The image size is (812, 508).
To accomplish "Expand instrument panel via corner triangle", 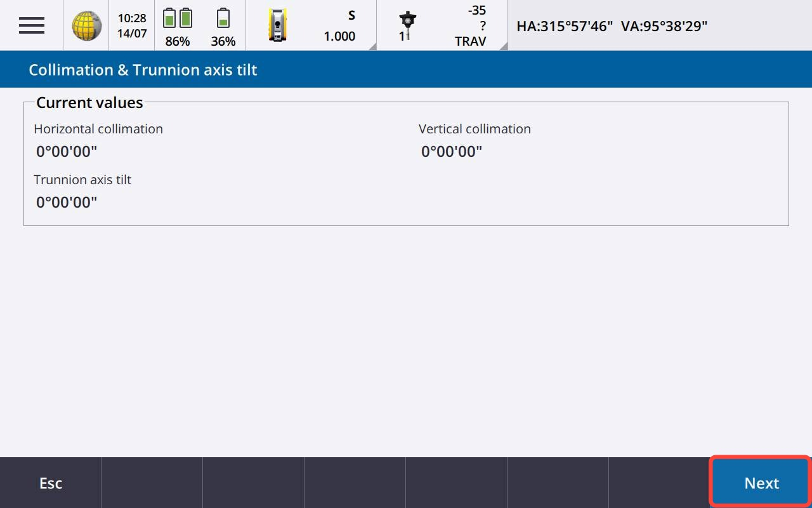I will 371,46.
